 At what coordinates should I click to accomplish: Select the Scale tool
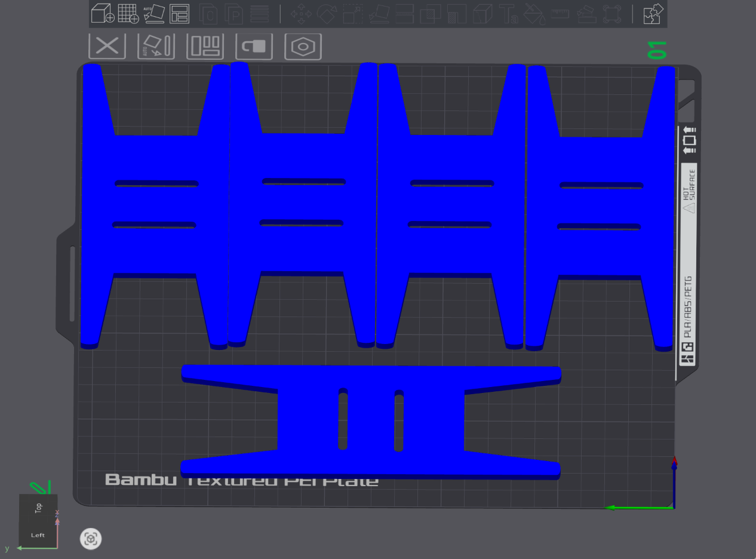click(353, 13)
